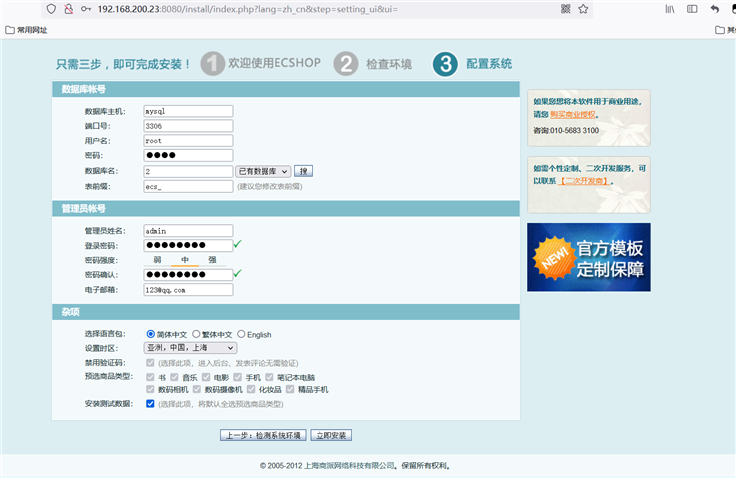Click the 数据库名 input field
This screenshot has width=736, height=478.
point(188,171)
